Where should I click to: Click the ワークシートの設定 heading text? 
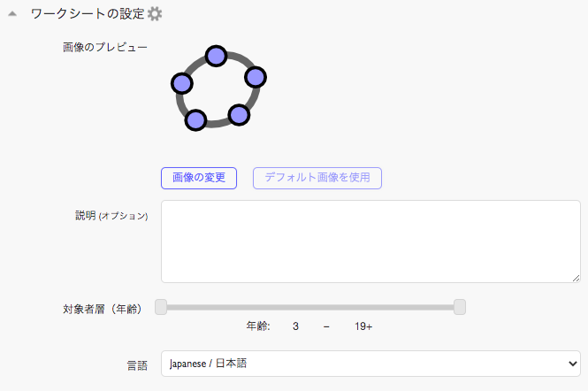[x=88, y=14]
